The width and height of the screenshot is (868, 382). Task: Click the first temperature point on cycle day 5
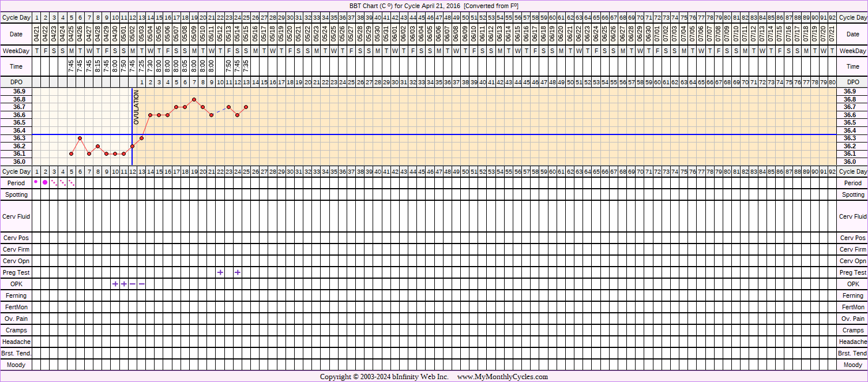click(71, 153)
